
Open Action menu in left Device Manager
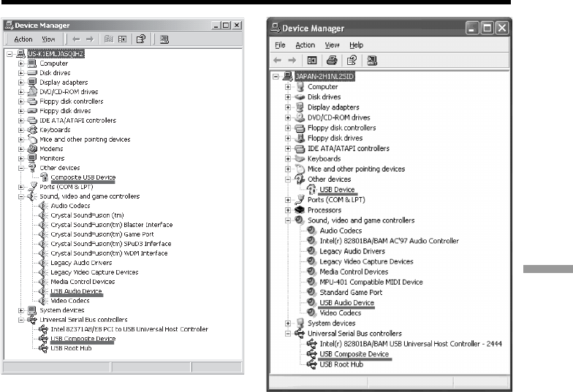coord(23,39)
